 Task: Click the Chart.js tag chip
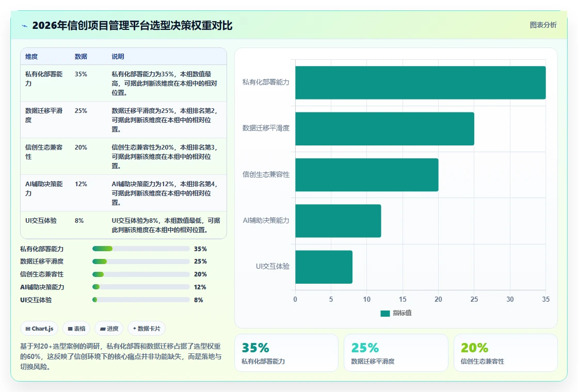[39, 329]
